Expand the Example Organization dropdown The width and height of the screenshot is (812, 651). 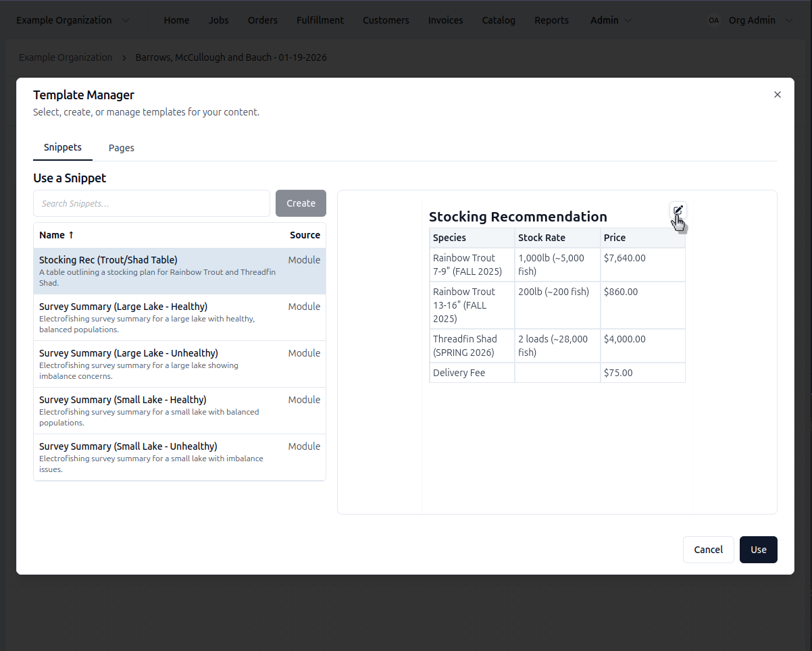(126, 20)
